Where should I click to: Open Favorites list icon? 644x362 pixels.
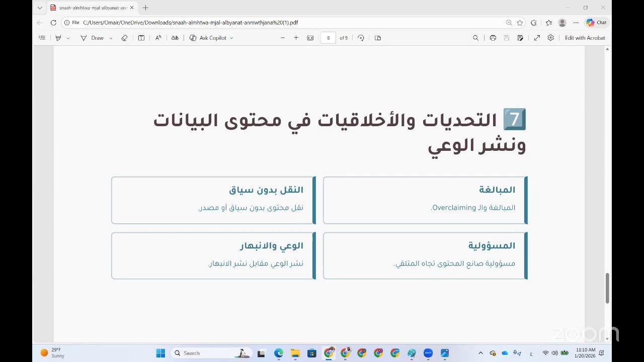(x=549, y=23)
